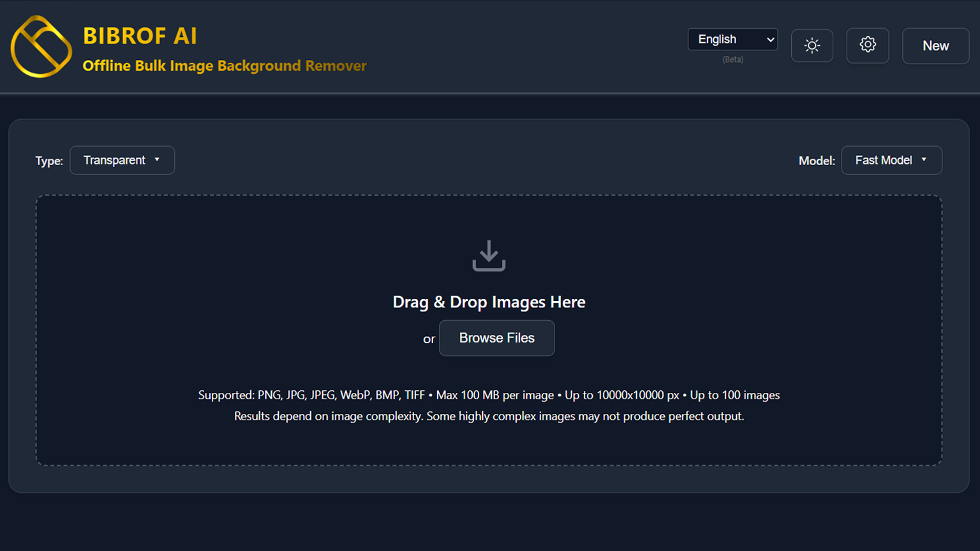Click the Drag & Drop Images Here heading
The width and height of the screenshot is (980, 551).
click(489, 302)
